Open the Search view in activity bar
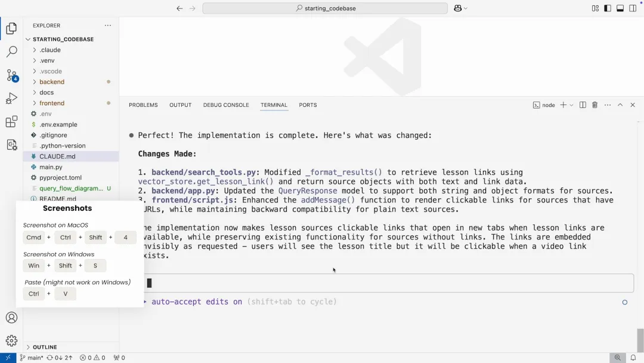 pyautogui.click(x=11, y=52)
